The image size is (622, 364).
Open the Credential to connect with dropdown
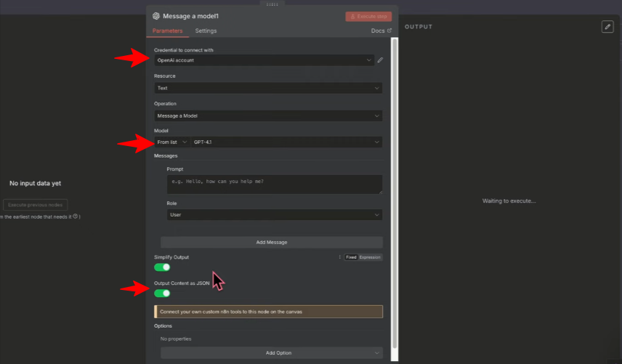coord(264,60)
